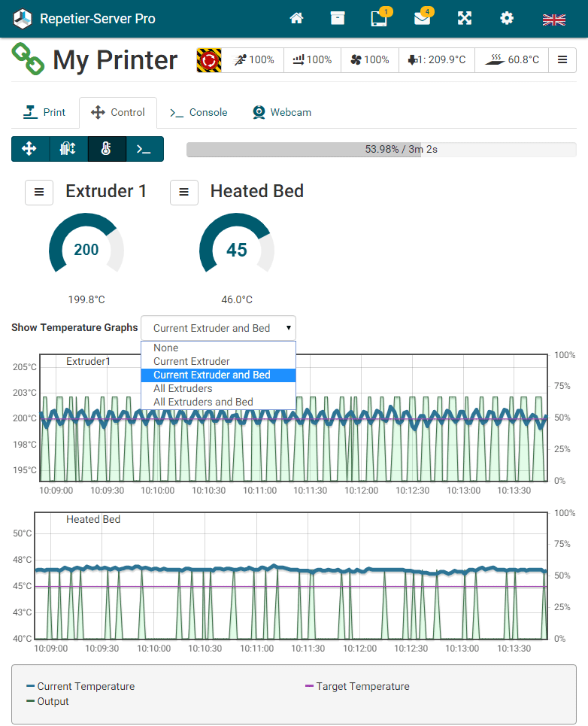Open the language flag selector
The image size is (588, 726).
pos(553,19)
